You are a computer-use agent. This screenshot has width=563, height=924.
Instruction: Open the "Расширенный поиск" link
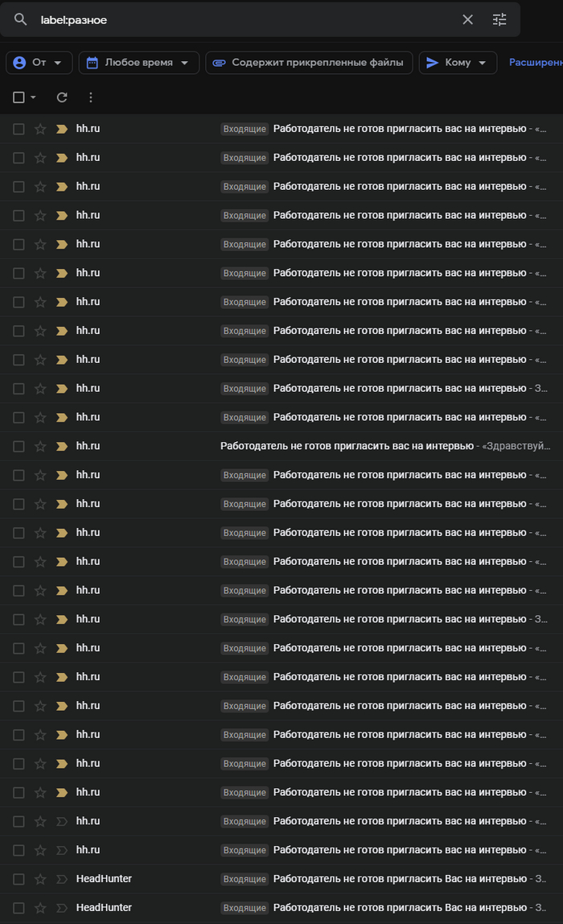click(x=535, y=63)
